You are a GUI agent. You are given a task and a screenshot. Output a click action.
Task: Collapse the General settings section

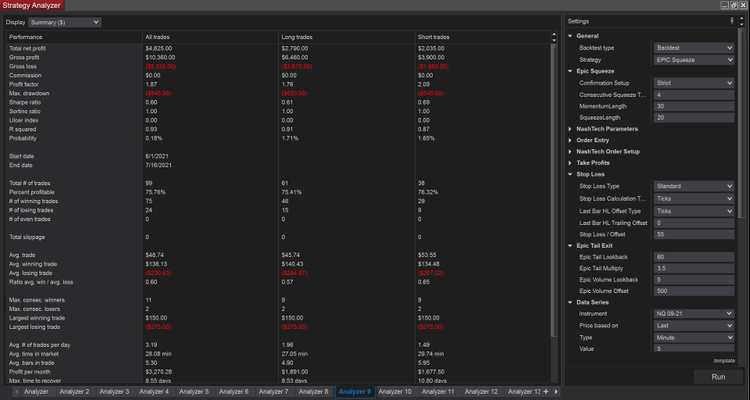click(570, 35)
